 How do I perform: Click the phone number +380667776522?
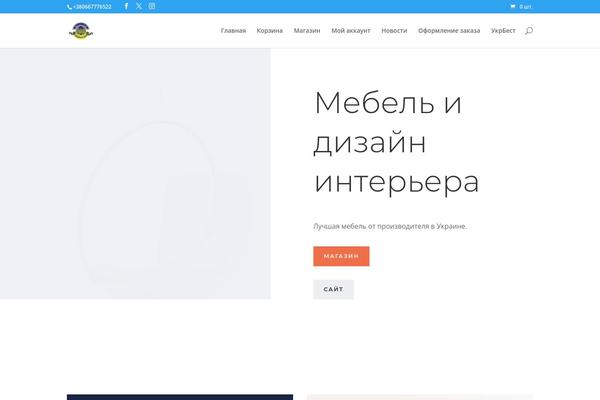pos(92,7)
